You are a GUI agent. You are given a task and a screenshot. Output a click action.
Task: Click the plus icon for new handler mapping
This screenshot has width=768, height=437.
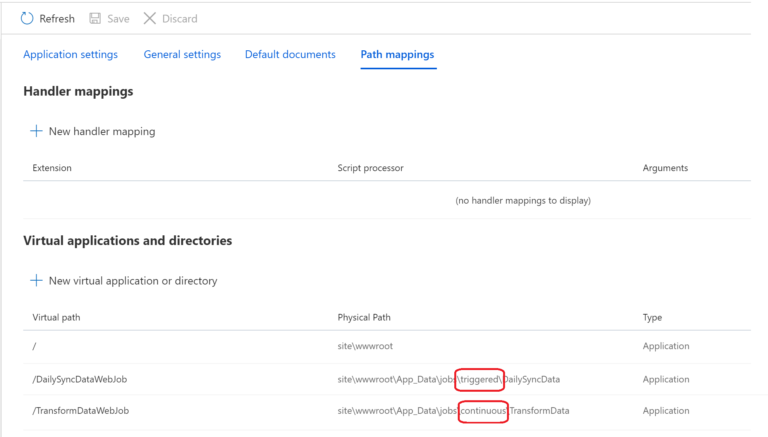[36, 131]
